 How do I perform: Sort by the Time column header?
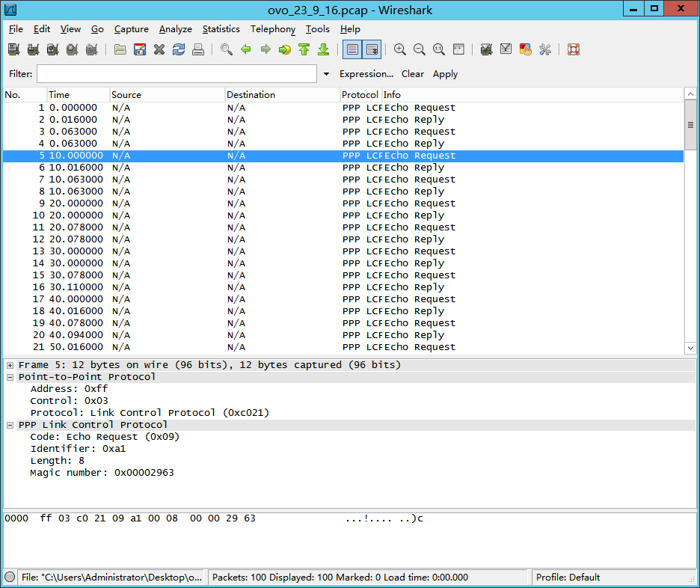(78, 95)
